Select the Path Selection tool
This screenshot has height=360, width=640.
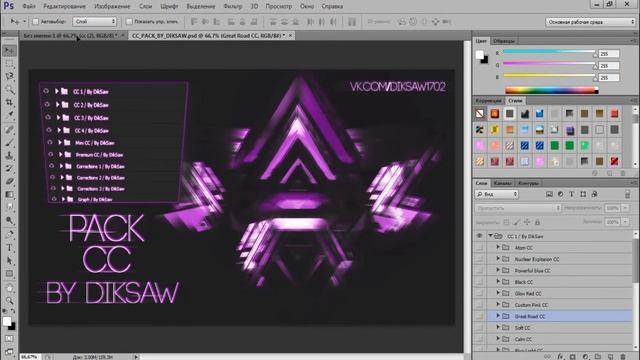click(x=9, y=260)
